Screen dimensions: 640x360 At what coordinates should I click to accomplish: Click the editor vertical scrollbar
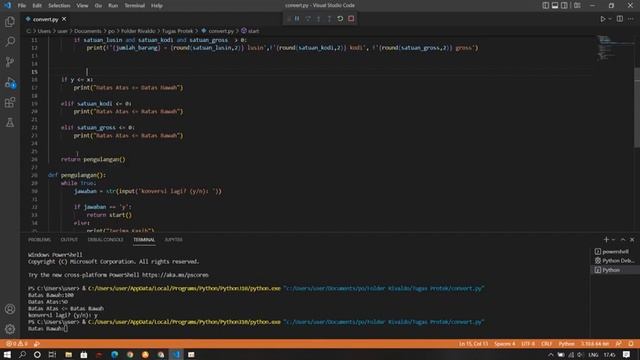pyautogui.click(x=637, y=108)
